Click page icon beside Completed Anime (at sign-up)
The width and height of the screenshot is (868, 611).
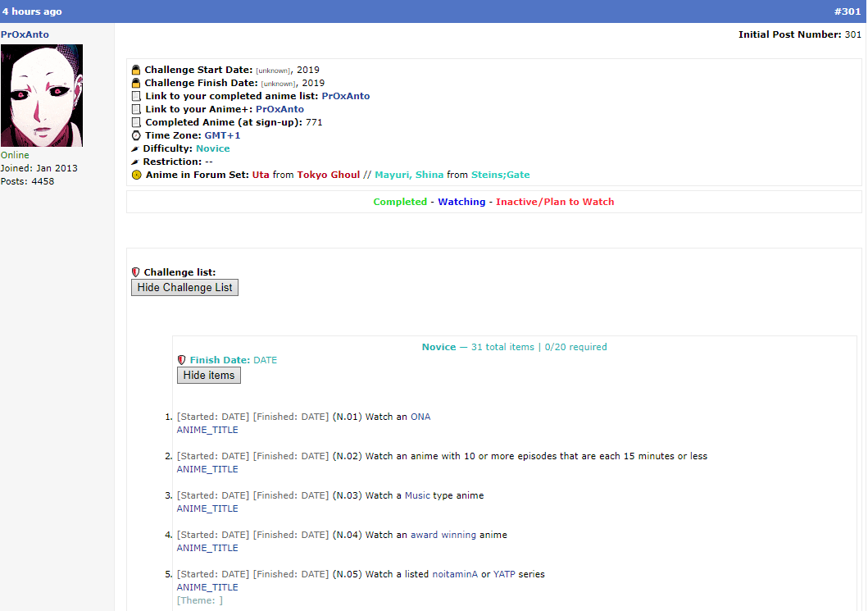[136, 122]
